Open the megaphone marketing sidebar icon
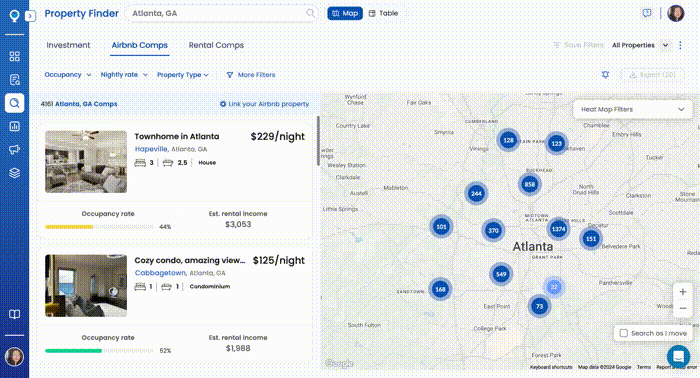This screenshot has height=378, width=700. coord(14,150)
